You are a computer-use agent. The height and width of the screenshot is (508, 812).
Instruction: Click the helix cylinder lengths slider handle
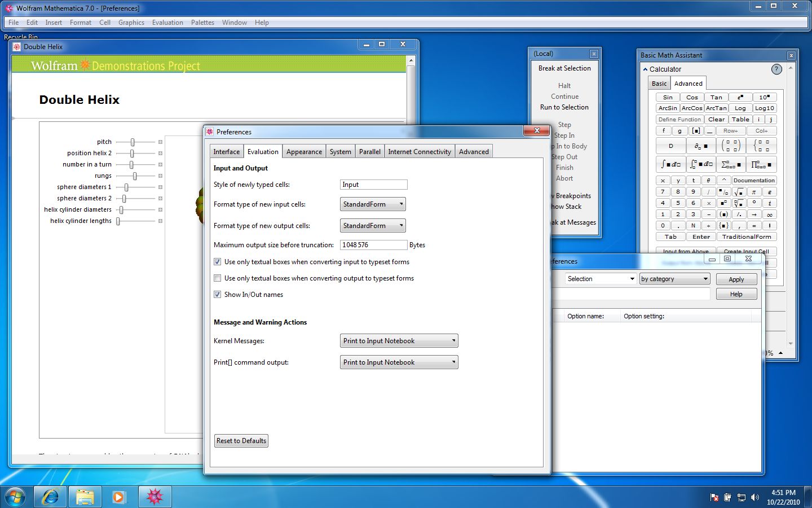[x=118, y=221]
